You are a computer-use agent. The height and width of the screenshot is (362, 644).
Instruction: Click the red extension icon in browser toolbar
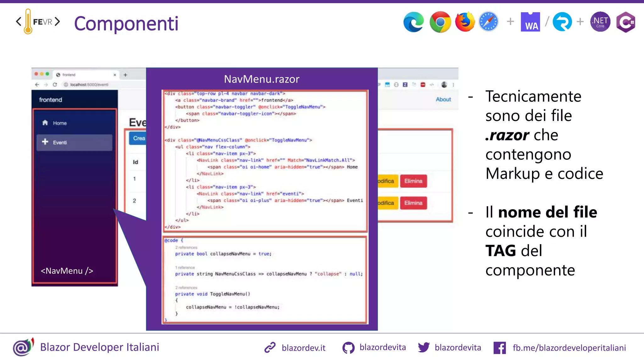tap(423, 85)
